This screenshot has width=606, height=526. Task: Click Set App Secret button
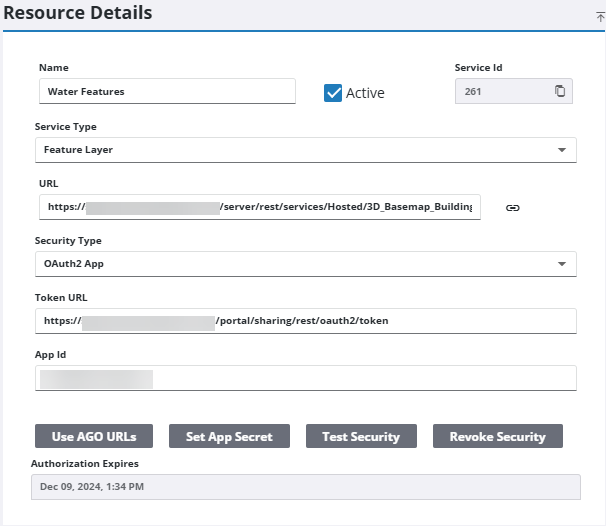click(x=229, y=436)
